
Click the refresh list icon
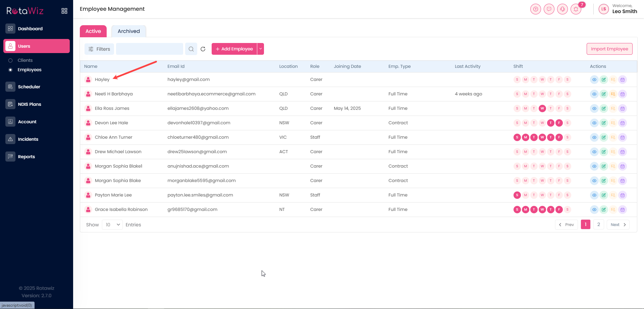pyautogui.click(x=203, y=49)
